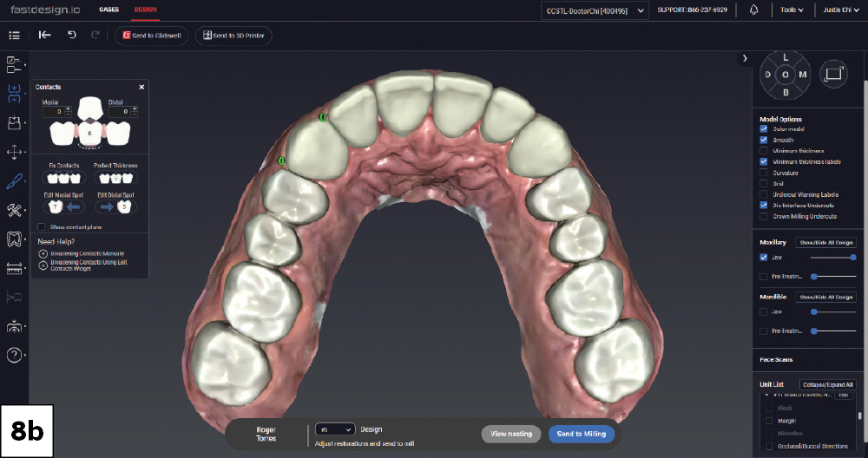Collapse the unit list tree item arrow
Screen dimensions: 868x458
766,395
